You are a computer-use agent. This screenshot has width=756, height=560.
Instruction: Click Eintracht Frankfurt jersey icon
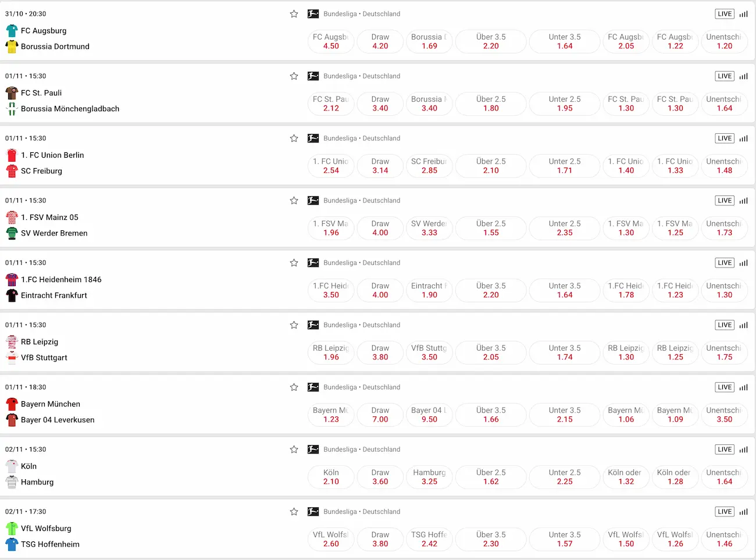point(12,295)
